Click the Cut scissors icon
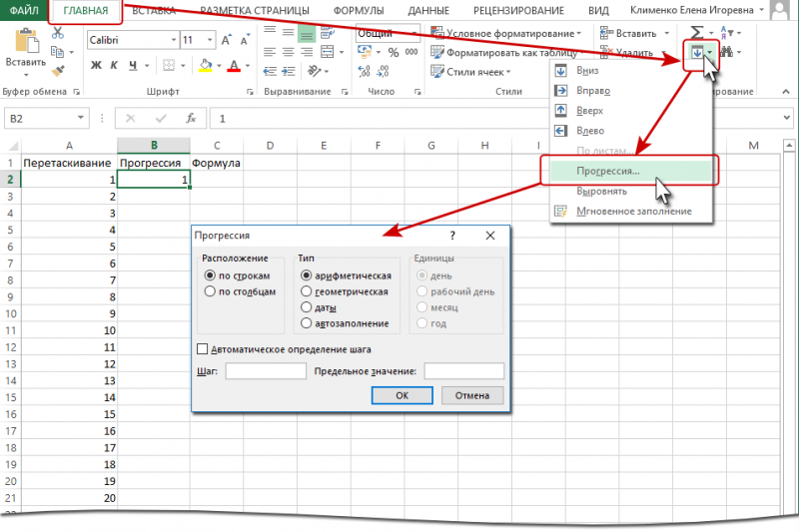The image size is (799, 532). point(58,33)
